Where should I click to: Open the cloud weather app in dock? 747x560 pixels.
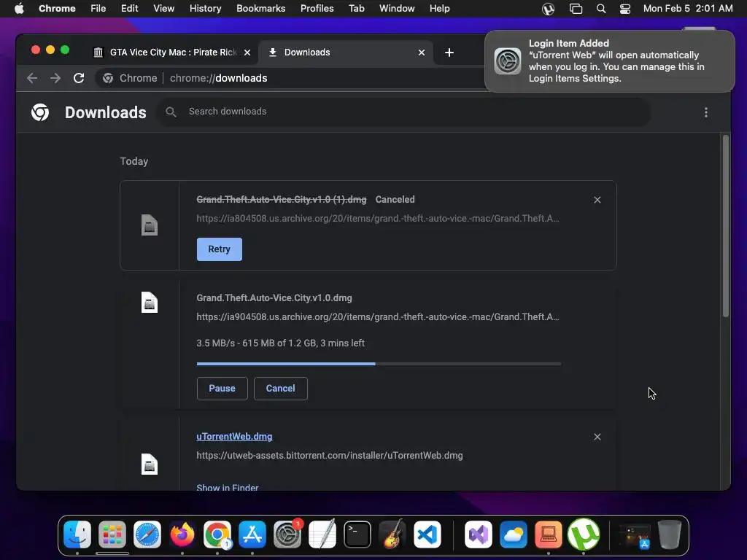click(x=513, y=534)
